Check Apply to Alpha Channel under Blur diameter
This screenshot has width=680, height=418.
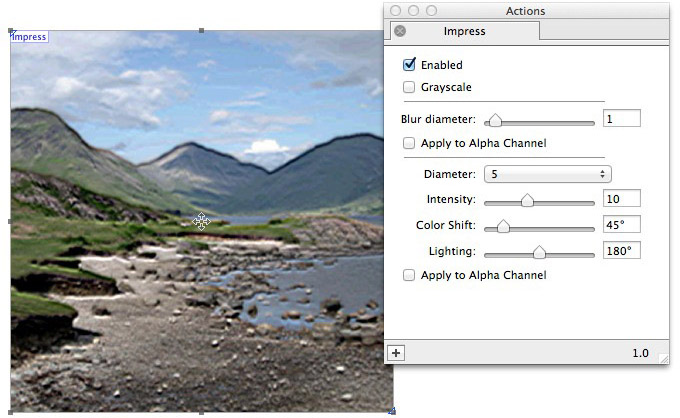click(x=409, y=143)
